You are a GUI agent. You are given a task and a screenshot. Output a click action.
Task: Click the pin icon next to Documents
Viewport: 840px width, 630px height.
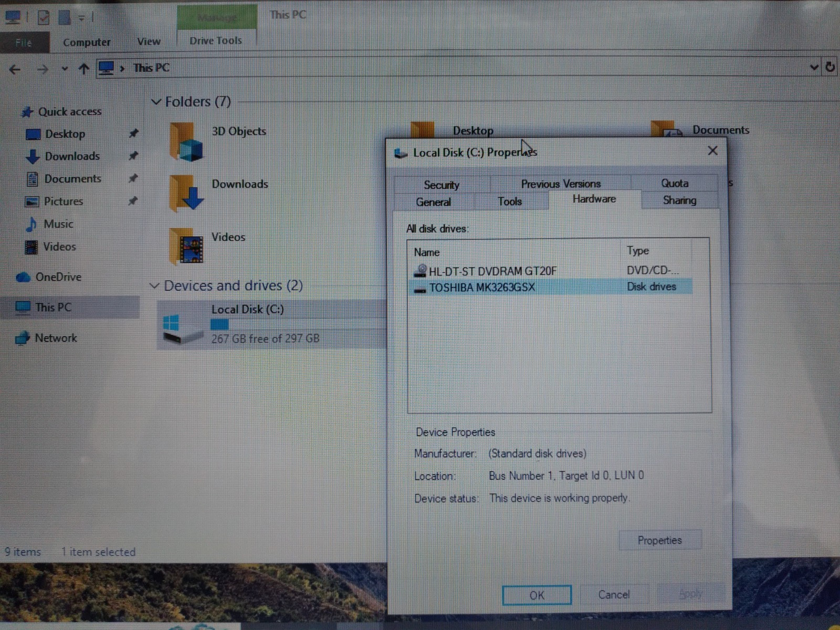pyautogui.click(x=133, y=178)
